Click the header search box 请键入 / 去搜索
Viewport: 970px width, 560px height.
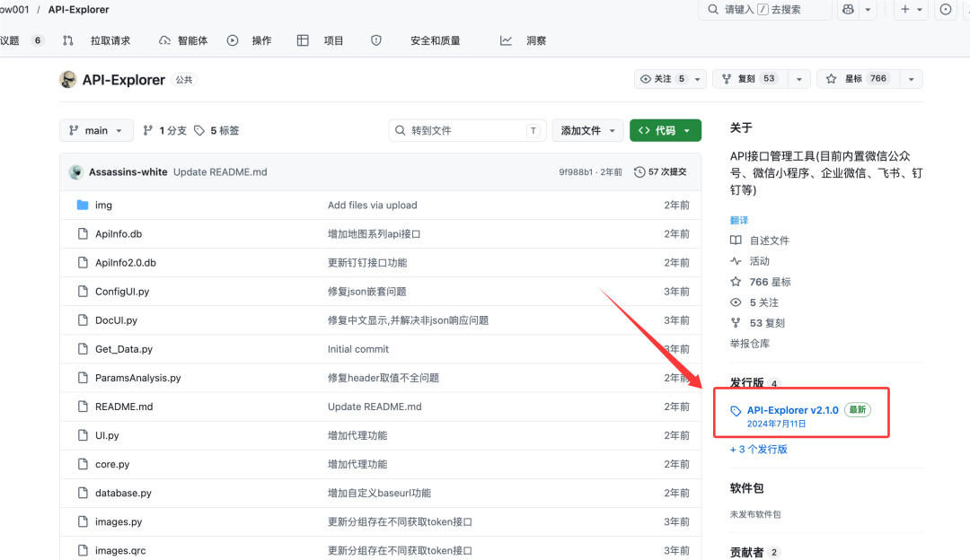pyautogui.click(x=765, y=9)
